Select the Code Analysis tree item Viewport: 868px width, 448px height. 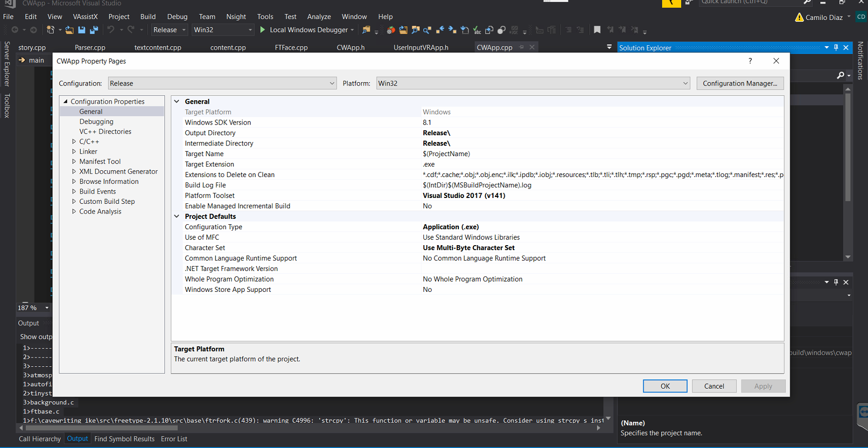pos(100,212)
